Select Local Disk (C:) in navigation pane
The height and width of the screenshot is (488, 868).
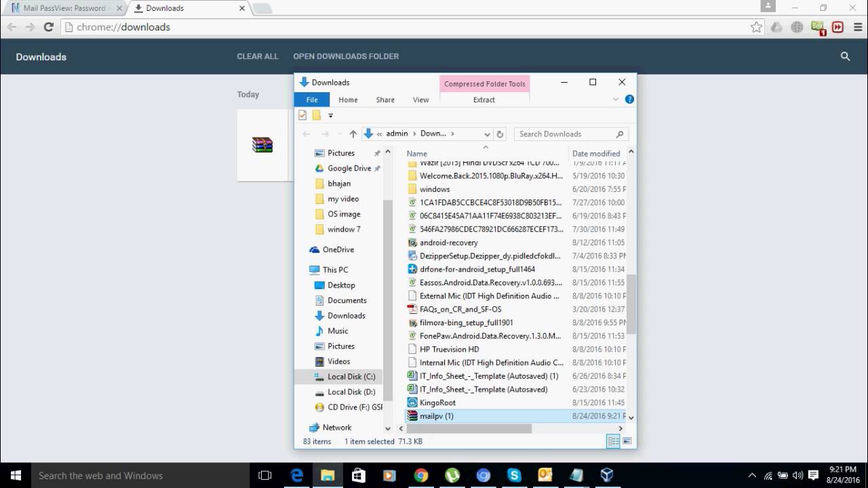tap(339, 377)
